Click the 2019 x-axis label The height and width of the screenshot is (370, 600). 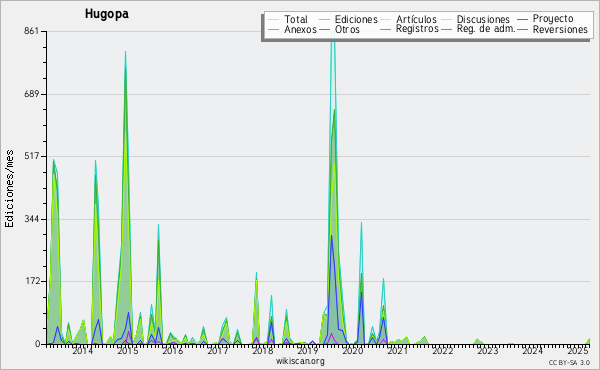308,351
